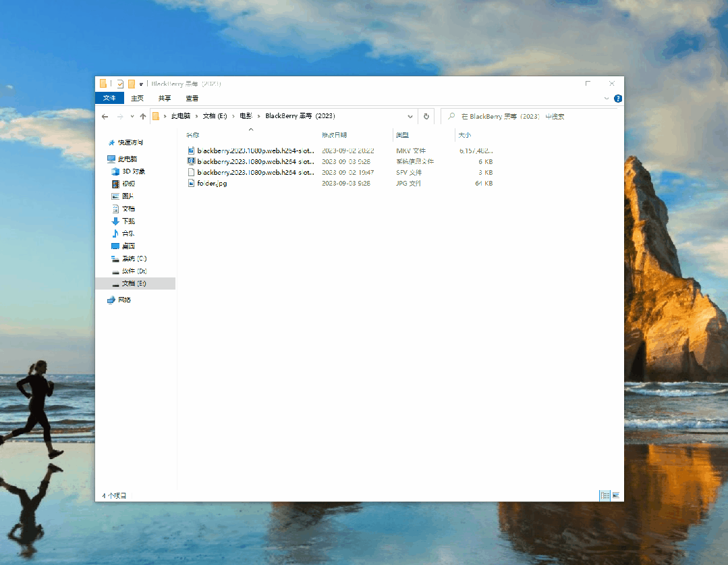728x565 pixels.
Task: Open the help question mark icon
Action: pos(618,99)
